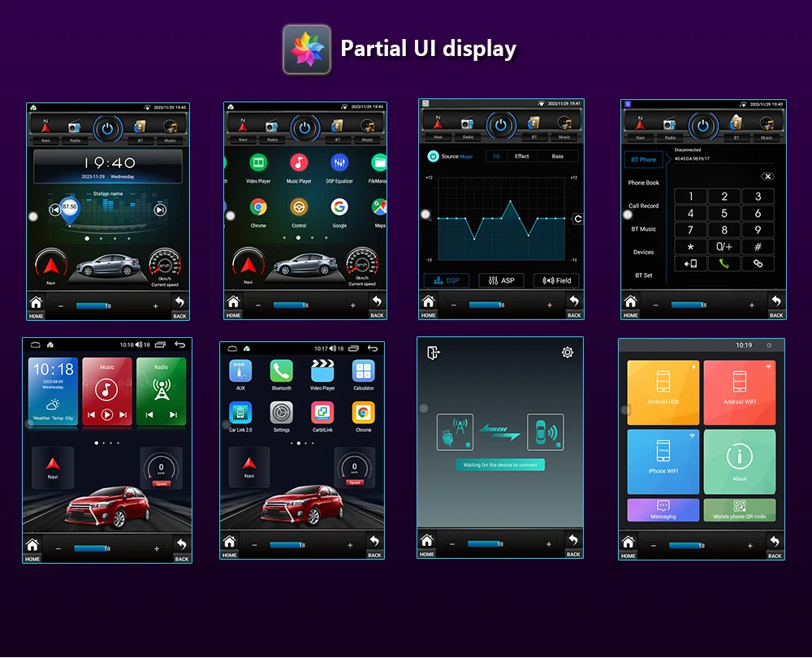Screen dimensions: 812x658
Task: Click the backspace X on dialer
Action: tap(767, 176)
